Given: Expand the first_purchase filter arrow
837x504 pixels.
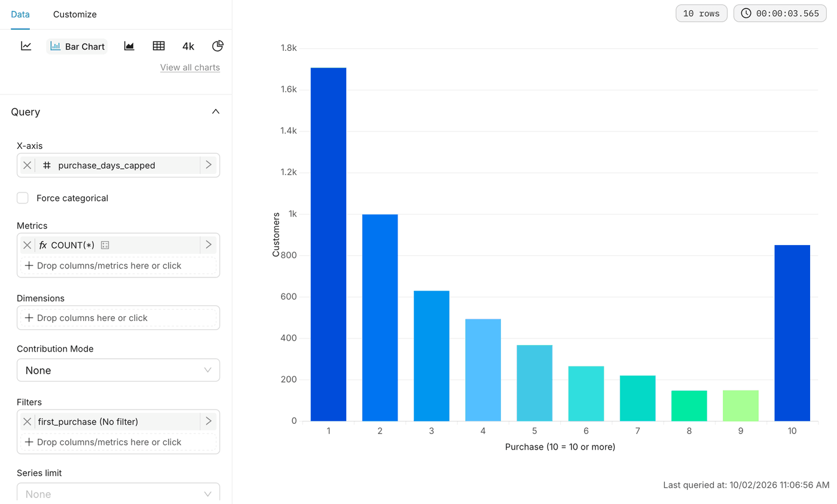Looking at the screenshot, I should pos(209,421).
